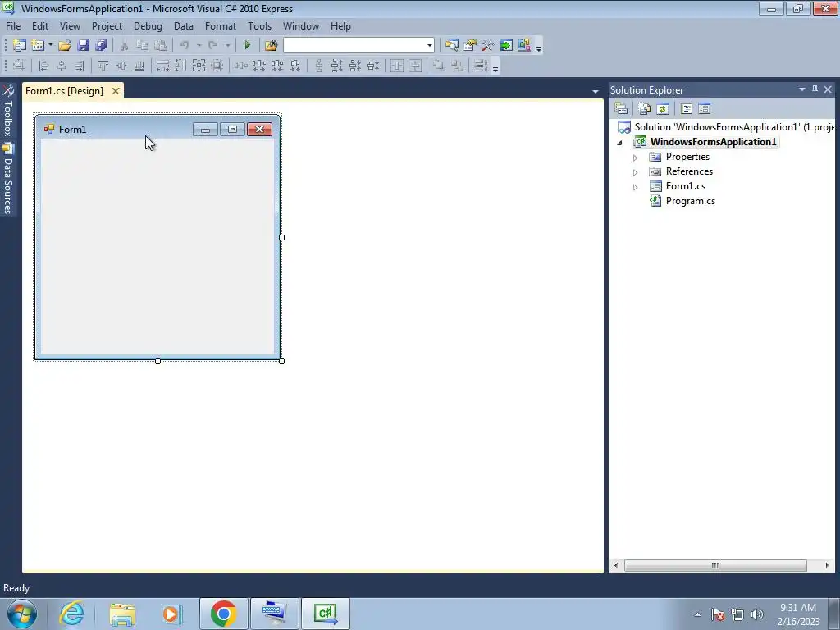Toggle Show All Files in Solution Explorer

pos(645,109)
